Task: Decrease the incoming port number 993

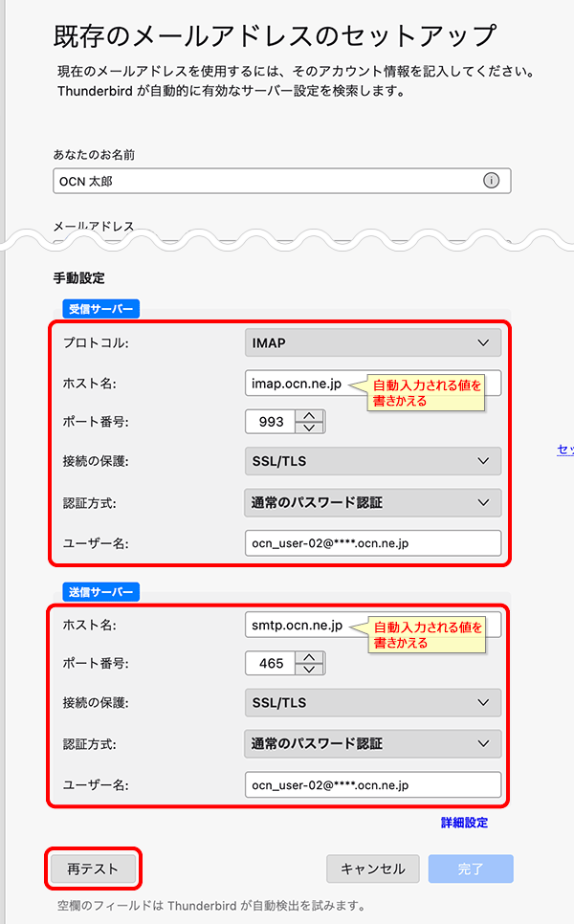Action: (x=311, y=428)
